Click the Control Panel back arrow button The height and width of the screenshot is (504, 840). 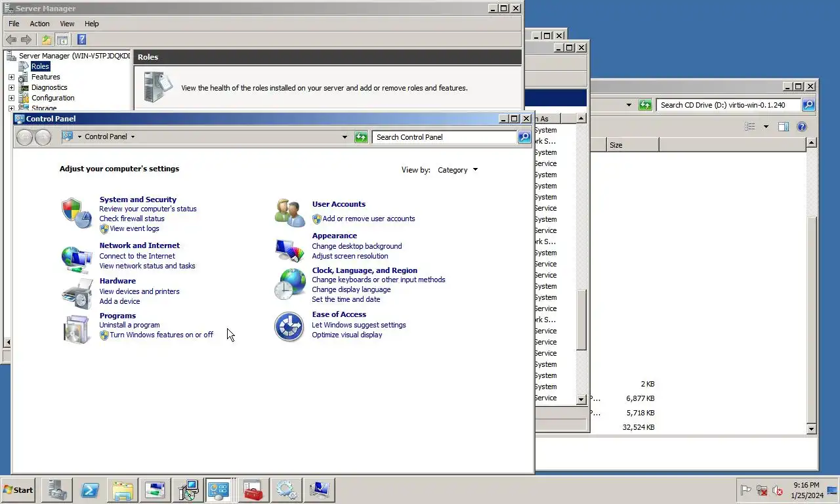pos(24,136)
